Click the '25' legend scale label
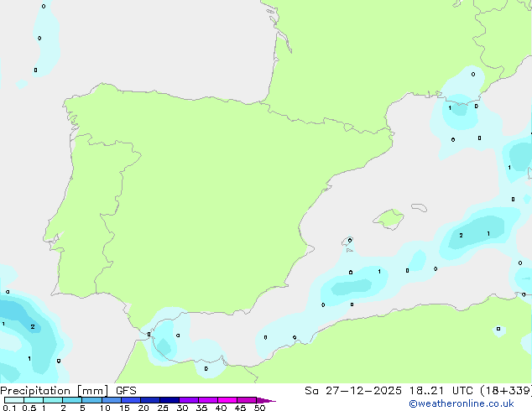Image resolution: width=532 pixels, height=411 pixels. pos(163,408)
